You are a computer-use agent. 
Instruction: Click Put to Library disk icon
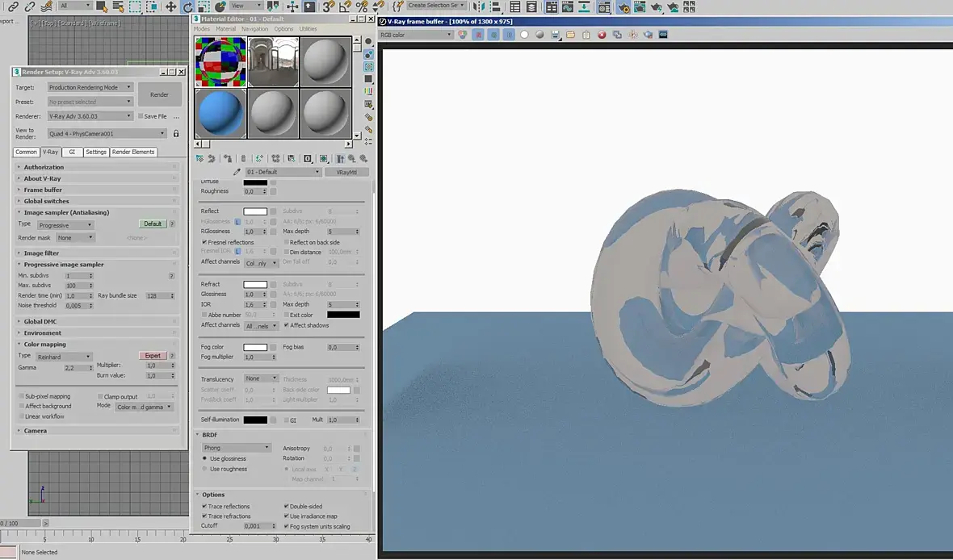291,158
